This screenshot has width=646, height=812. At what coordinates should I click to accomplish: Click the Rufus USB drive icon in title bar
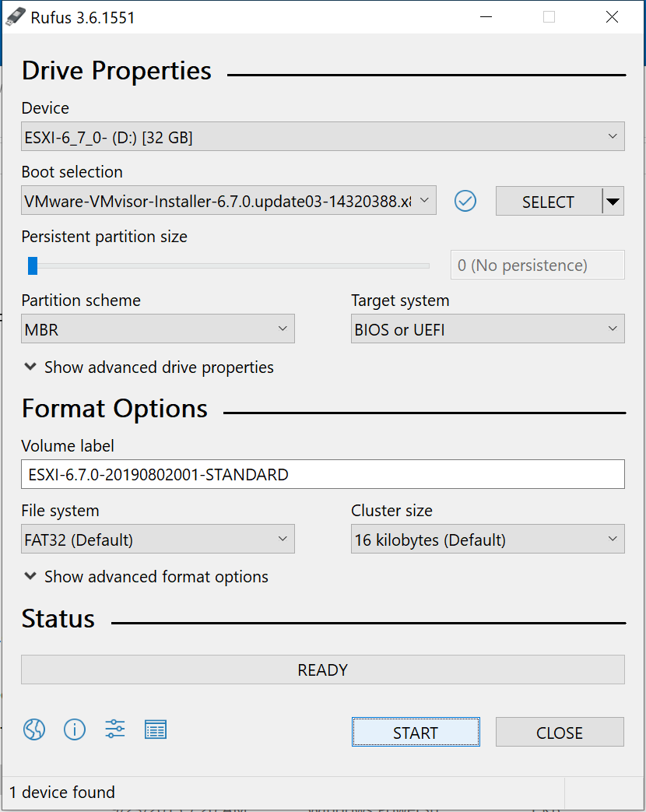(16, 17)
